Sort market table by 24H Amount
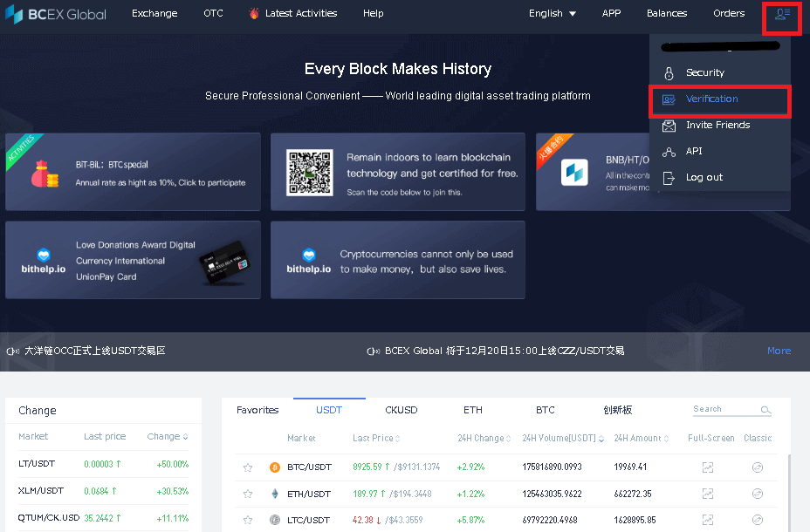The width and height of the screenshot is (810, 532). 641,438
